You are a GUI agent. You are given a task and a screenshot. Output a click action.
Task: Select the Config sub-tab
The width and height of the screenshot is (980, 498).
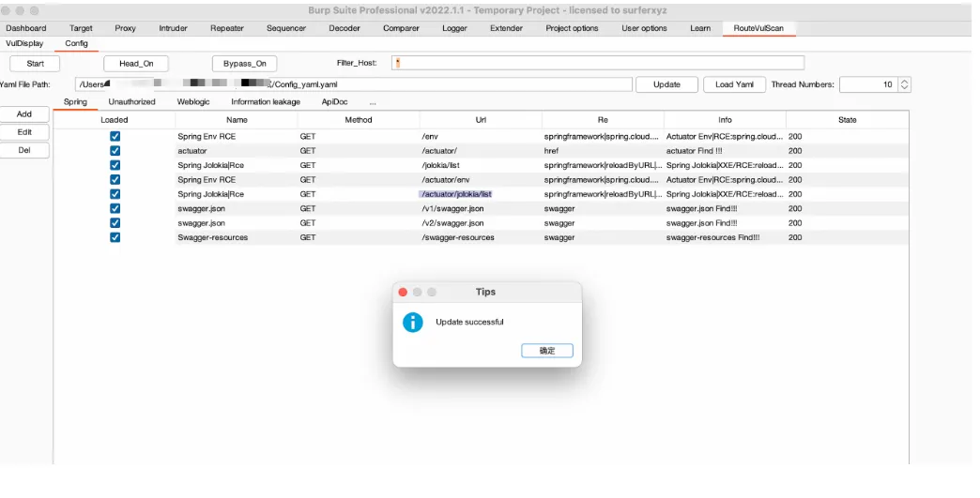[76, 44]
